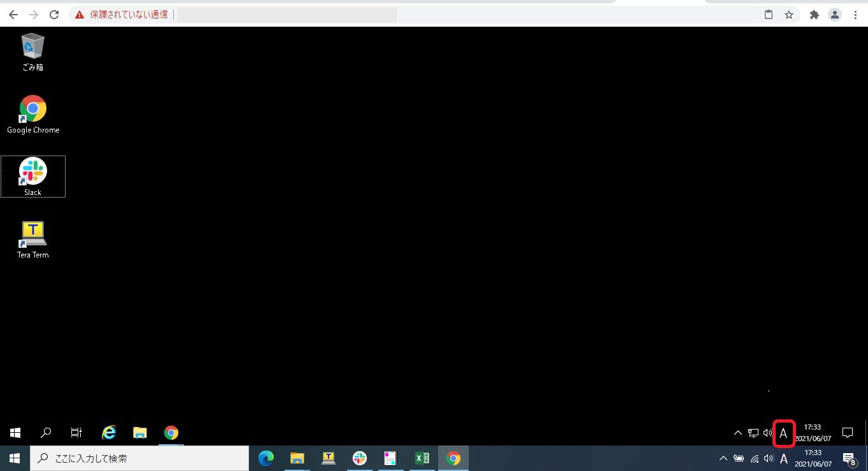
Task: Select the Slack desktop shortcut
Action: pyautogui.click(x=33, y=177)
